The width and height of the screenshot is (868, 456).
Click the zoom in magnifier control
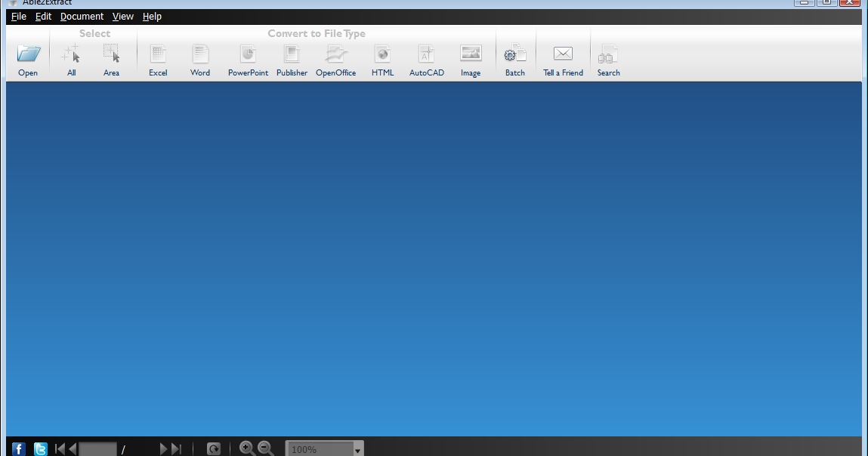(x=246, y=448)
